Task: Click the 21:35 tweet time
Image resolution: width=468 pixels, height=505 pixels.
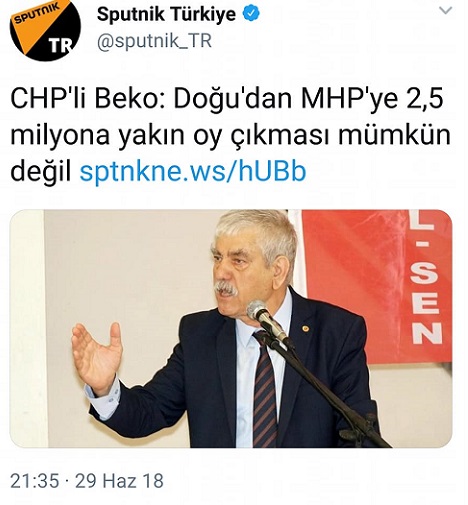Action: [x=35, y=481]
